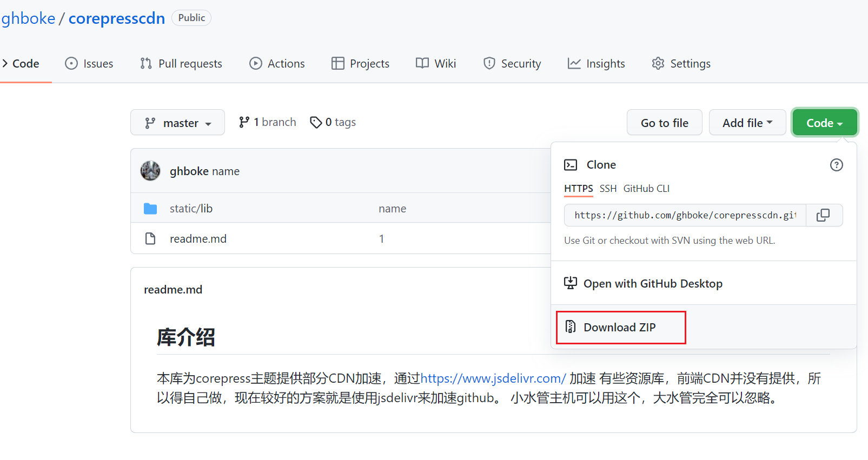Open the corepresscdn repository link
The width and height of the screenshot is (868, 460).
(117, 18)
